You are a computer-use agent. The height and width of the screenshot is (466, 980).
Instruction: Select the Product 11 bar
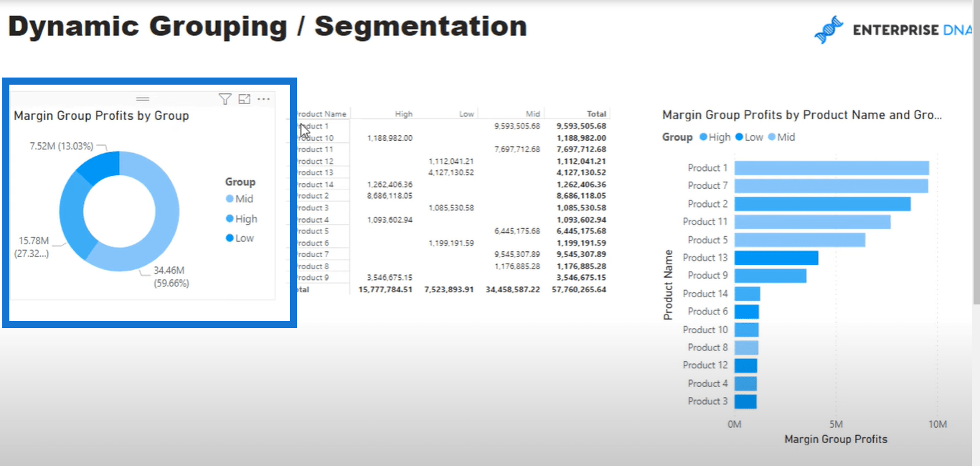tap(812, 222)
